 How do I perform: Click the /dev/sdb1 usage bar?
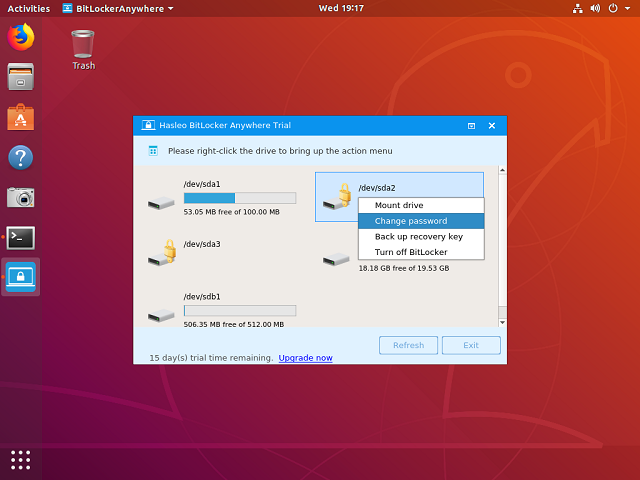pos(240,311)
